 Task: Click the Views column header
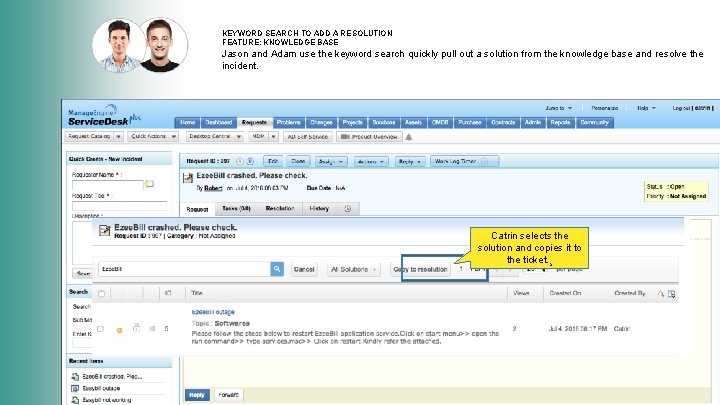[521, 293]
